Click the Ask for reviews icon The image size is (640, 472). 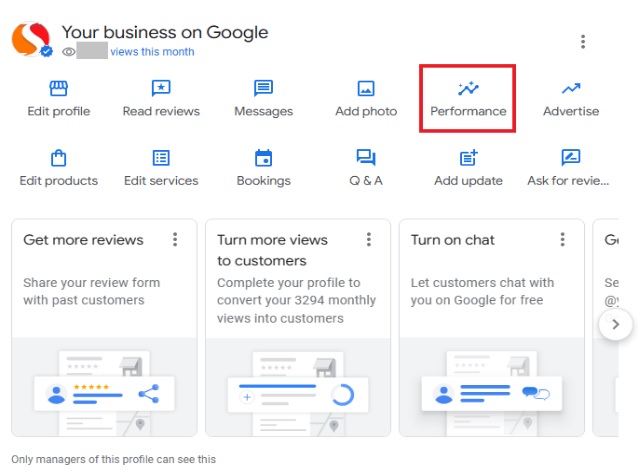click(x=571, y=158)
